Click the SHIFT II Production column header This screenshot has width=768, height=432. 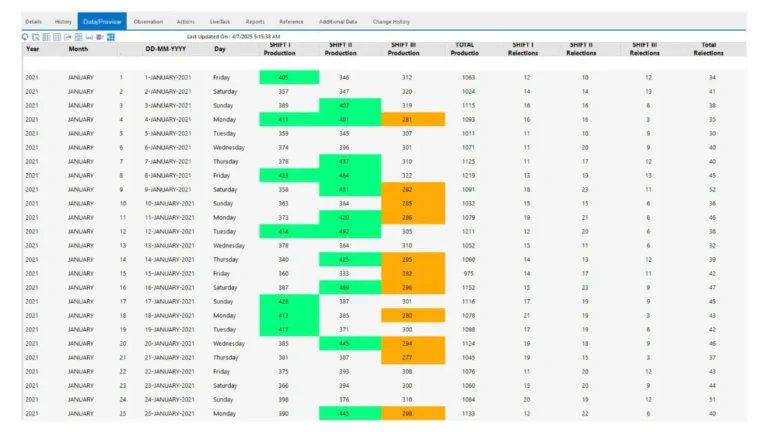340,49
